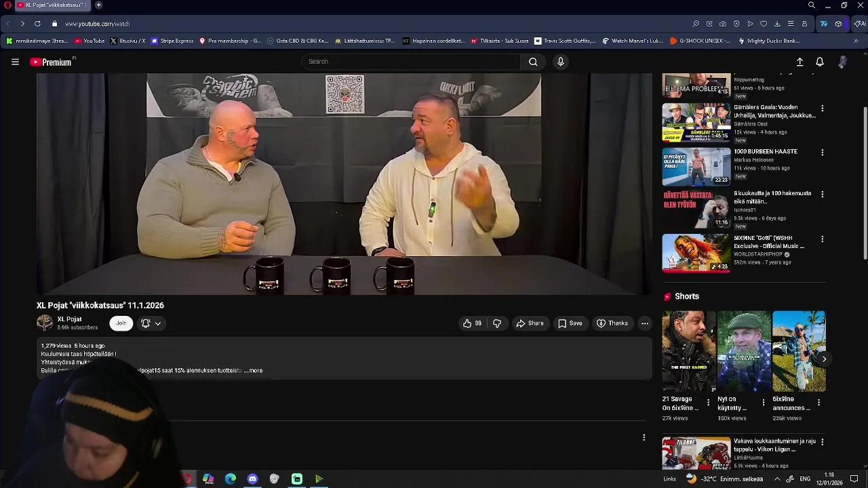Open options for 6IX9INE Gotti video
868x488 pixels.
click(822, 239)
